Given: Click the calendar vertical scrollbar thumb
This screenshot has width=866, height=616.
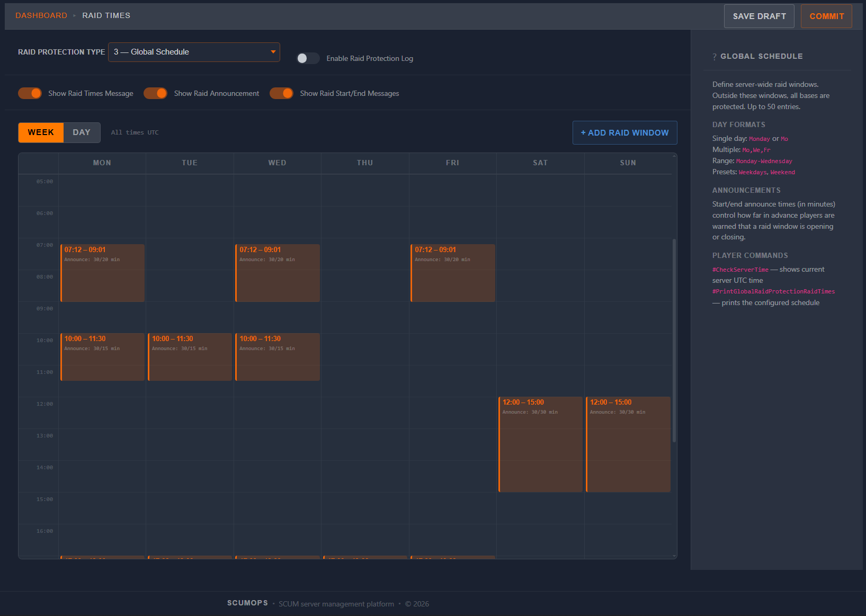Looking at the screenshot, I should (x=674, y=340).
